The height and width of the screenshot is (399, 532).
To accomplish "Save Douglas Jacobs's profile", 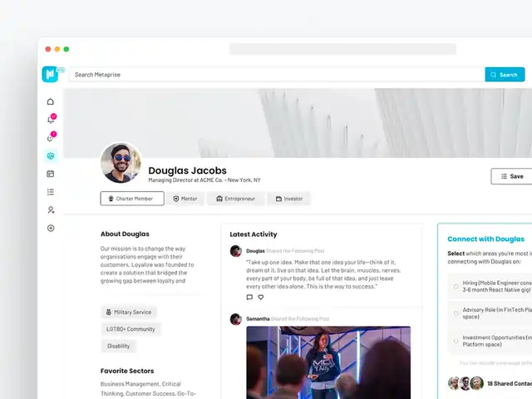I will tap(512, 176).
